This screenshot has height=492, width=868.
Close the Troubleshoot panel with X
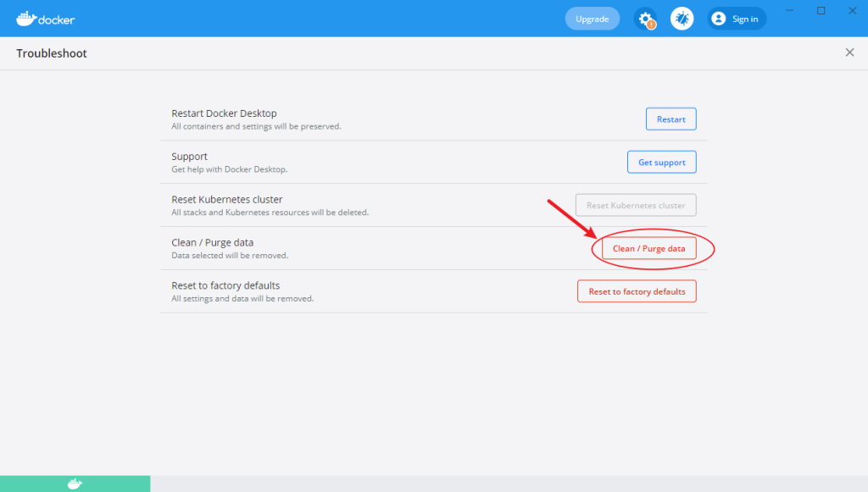point(849,53)
